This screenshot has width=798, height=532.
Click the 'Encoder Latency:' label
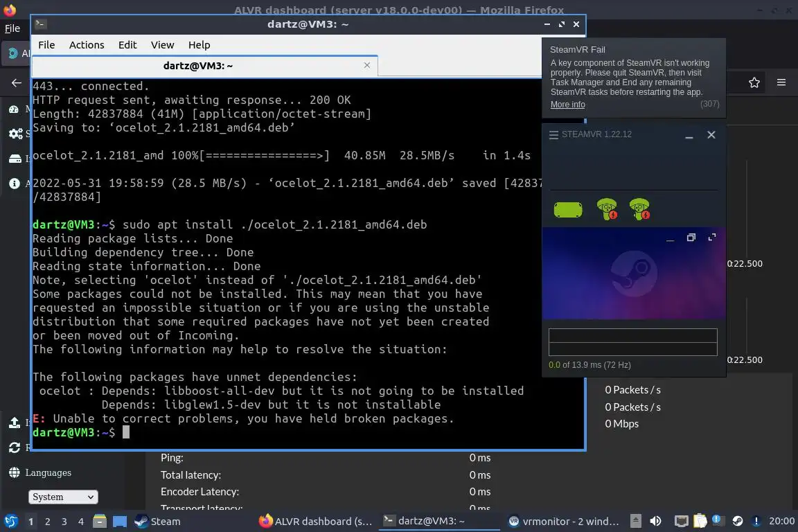pos(200,492)
